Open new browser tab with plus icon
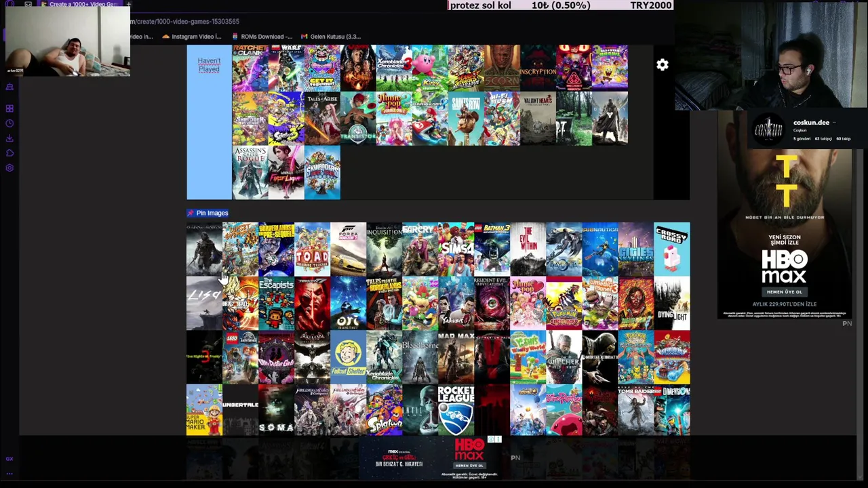Viewport: 868px width, 488px height. click(x=128, y=4)
